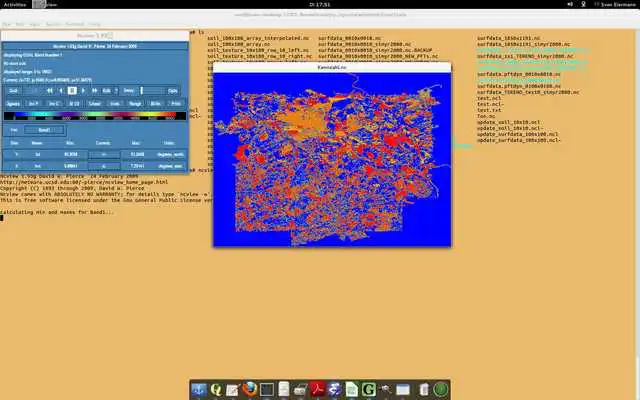Image resolution: width=640 pixels, height=400 pixels.
Task: Click the rewind double-arrow button in Ncview
Action: coord(50,91)
